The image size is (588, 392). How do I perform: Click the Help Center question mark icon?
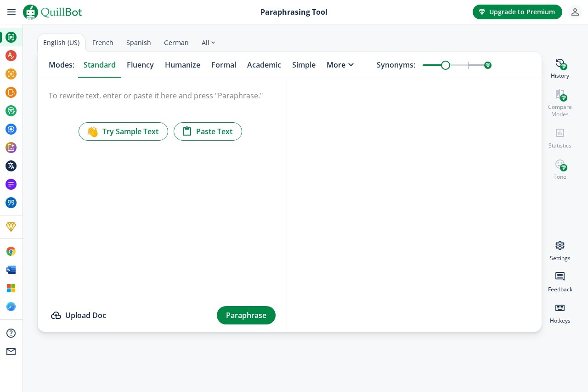[x=11, y=333]
